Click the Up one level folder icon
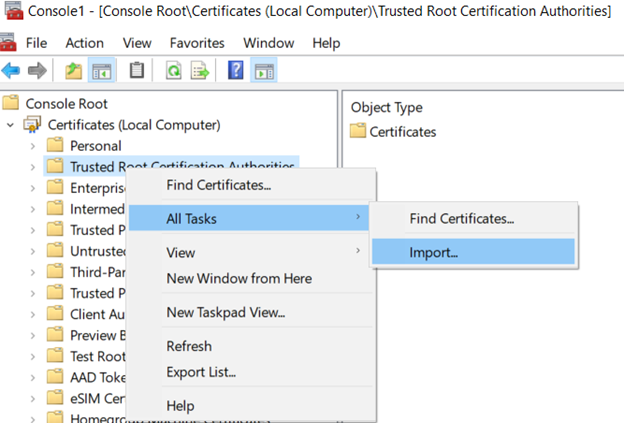 [73, 71]
